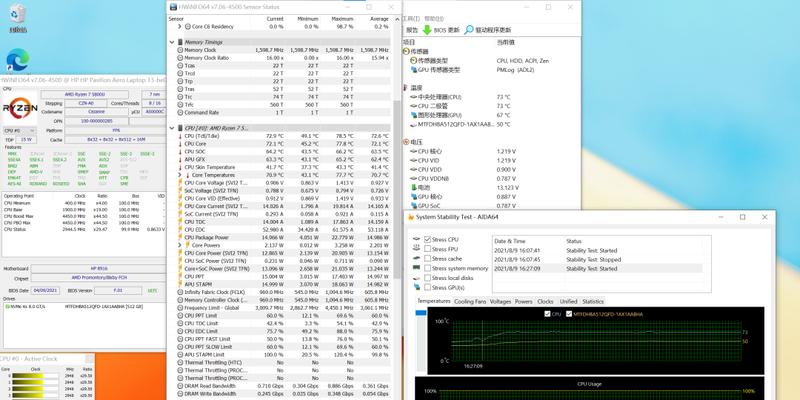This screenshot has height=400, width=800.
Task: Click the thermometer icon beside APU GFX
Action: (180, 159)
